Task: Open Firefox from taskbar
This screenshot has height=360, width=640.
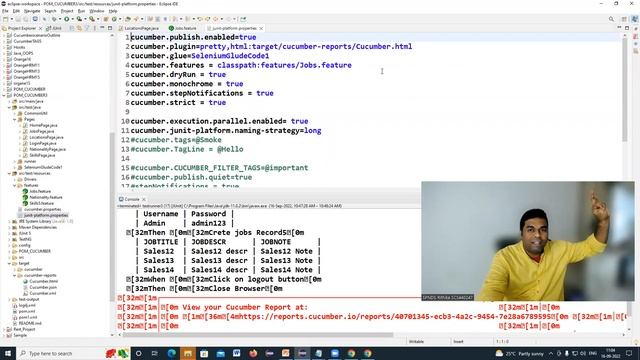Action: click(253, 353)
